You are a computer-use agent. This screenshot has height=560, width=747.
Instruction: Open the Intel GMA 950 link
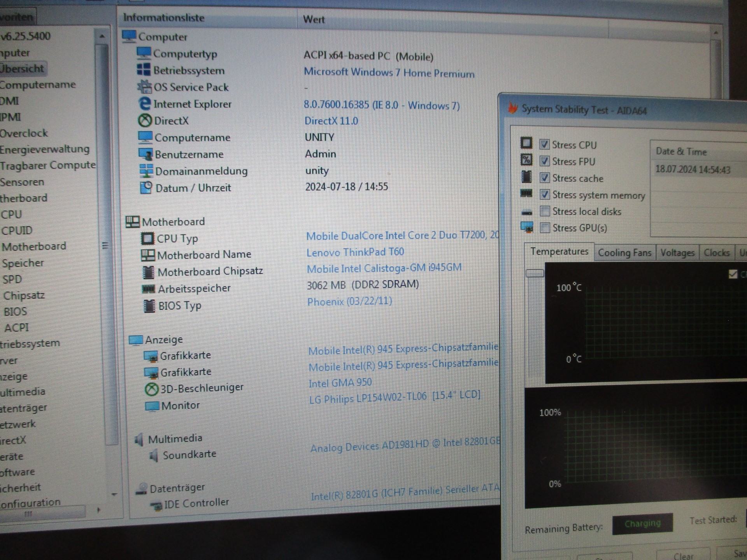(340, 383)
